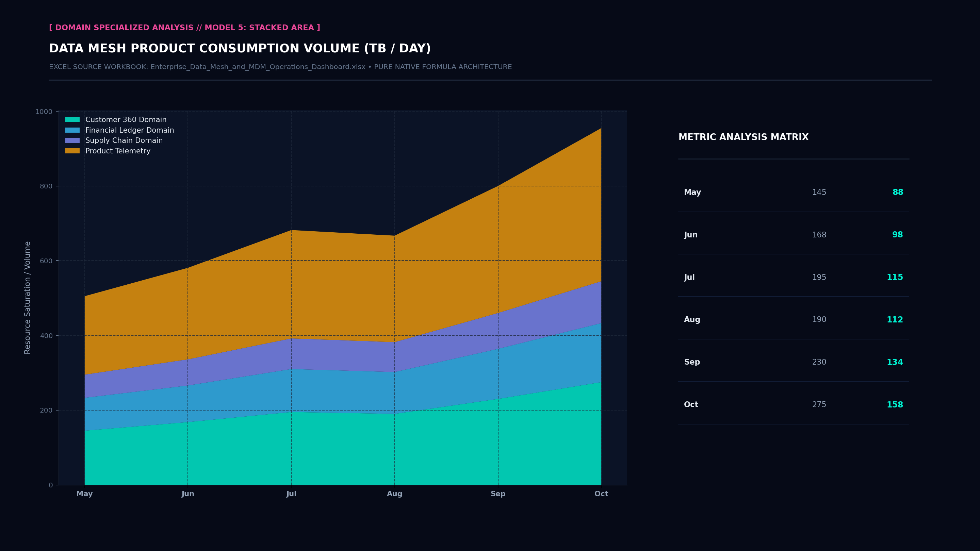Click the Aug label on the x-axis
This screenshot has width=980, height=551.
point(394,494)
